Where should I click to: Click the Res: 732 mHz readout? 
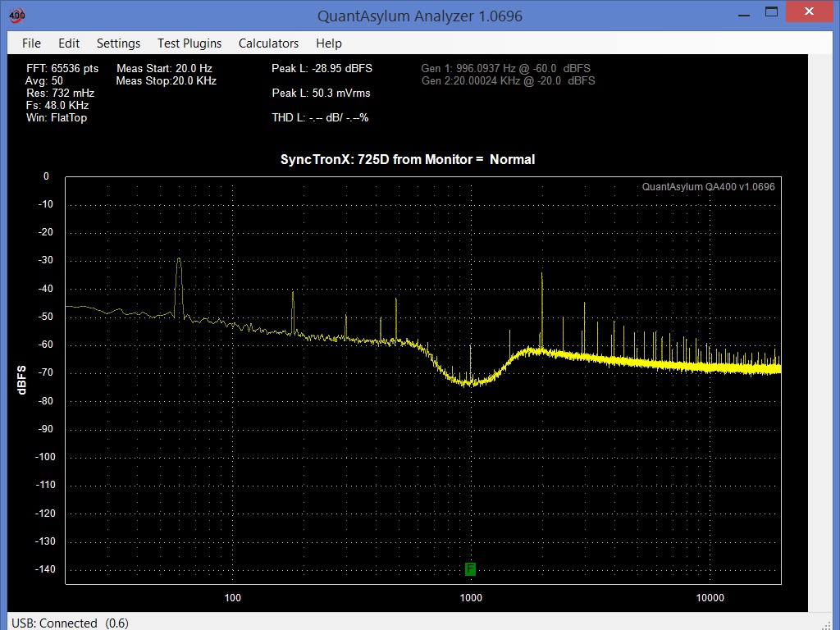(x=60, y=94)
